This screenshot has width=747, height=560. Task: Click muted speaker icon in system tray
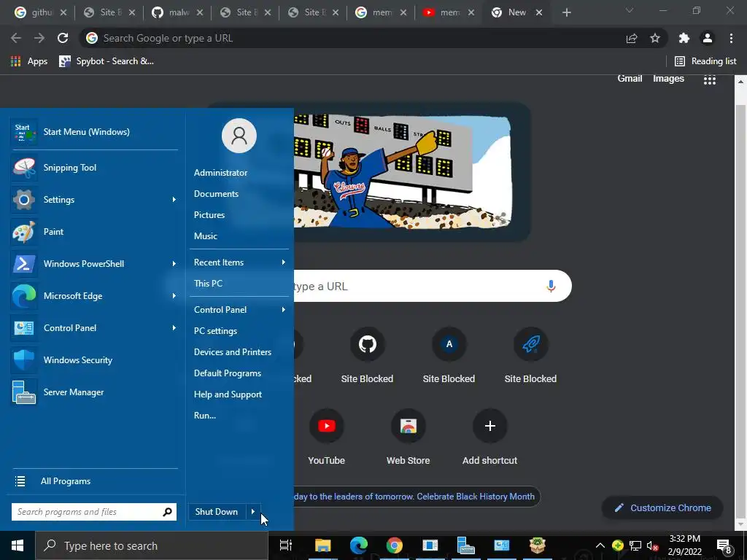tap(653, 545)
